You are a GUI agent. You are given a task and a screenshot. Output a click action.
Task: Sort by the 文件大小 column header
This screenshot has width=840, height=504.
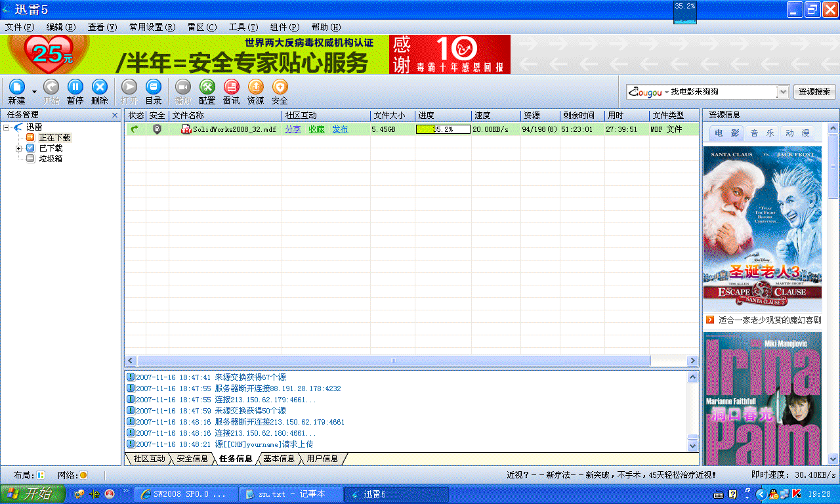392,115
